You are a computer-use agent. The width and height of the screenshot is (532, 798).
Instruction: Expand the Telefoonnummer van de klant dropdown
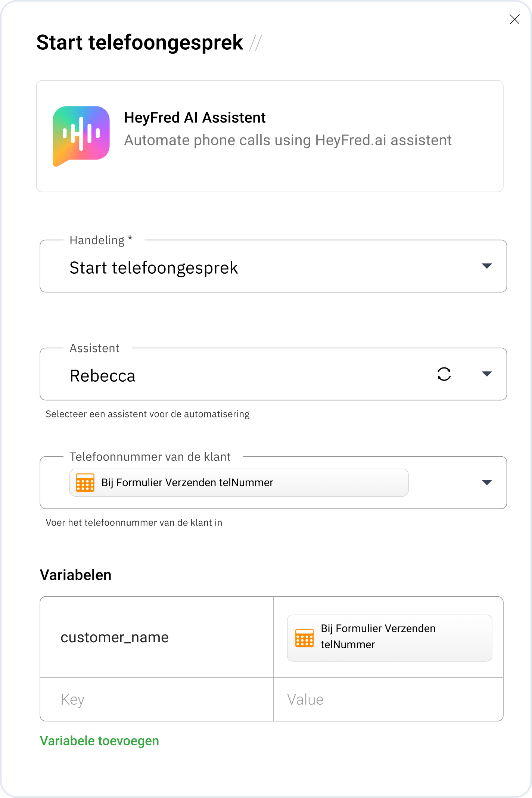[486, 482]
